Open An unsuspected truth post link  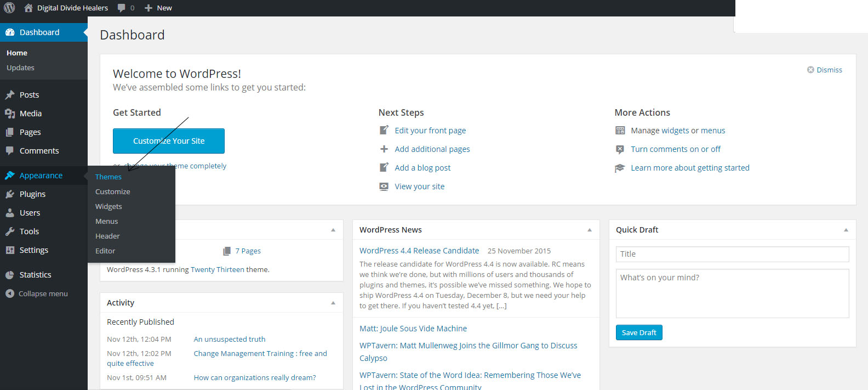click(230, 339)
